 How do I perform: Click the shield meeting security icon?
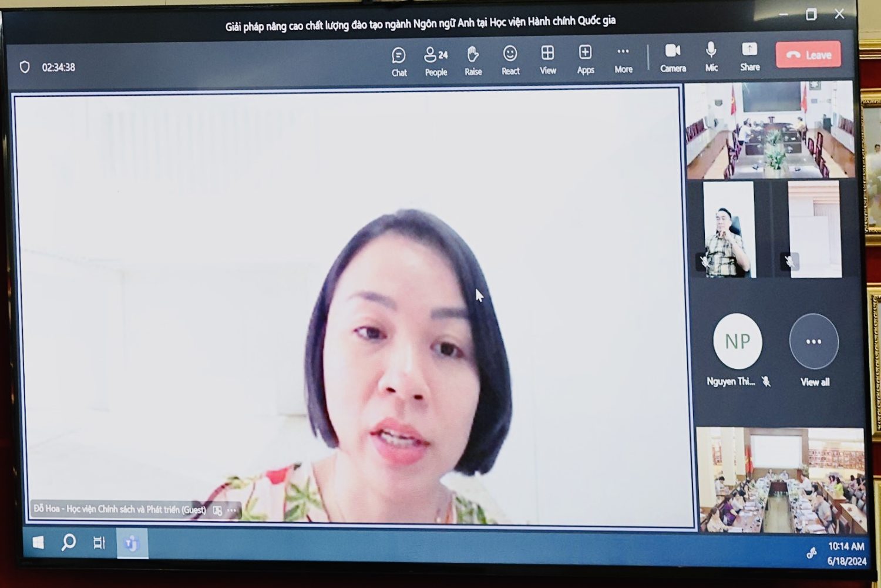coord(25,67)
